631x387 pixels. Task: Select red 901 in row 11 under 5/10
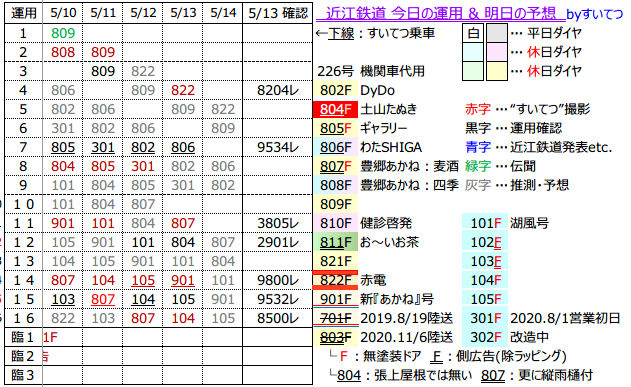pos(63,223)
